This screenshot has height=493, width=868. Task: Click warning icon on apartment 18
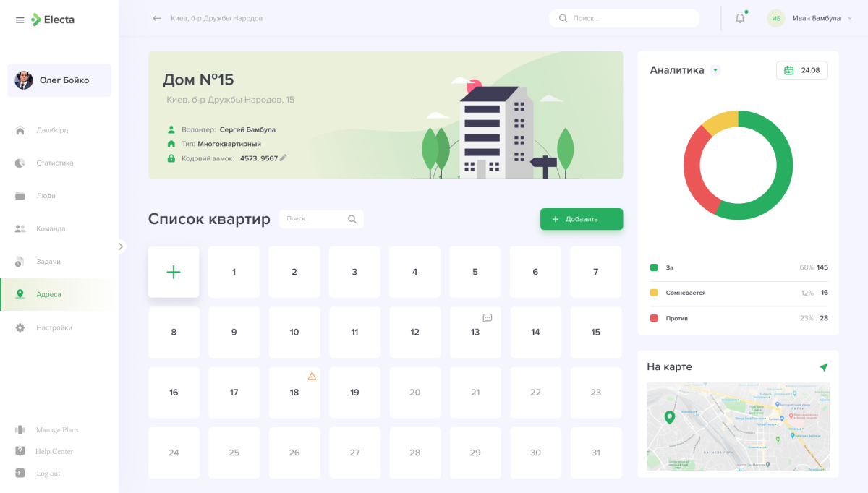312,376
